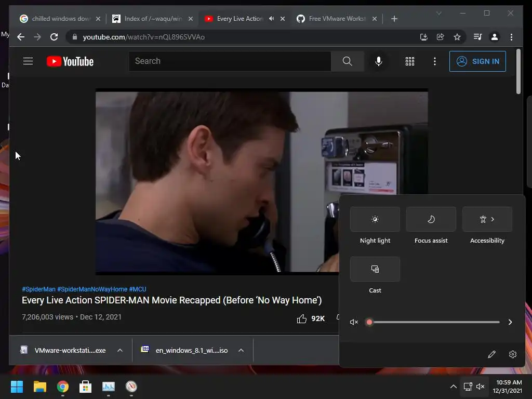The height and width of the screenshot is (399, 532).
Task: Open YouTube settings three-dot menu
Action: [x=435, y=61]
